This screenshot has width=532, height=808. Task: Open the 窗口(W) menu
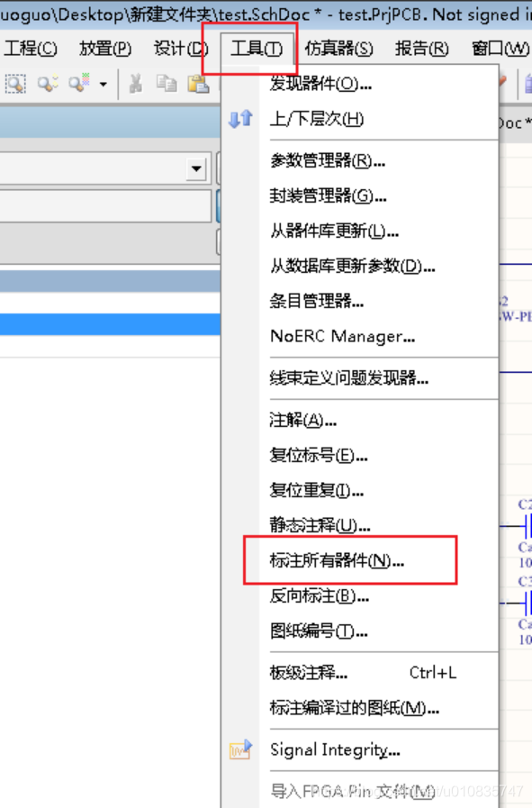coord(500,49)
